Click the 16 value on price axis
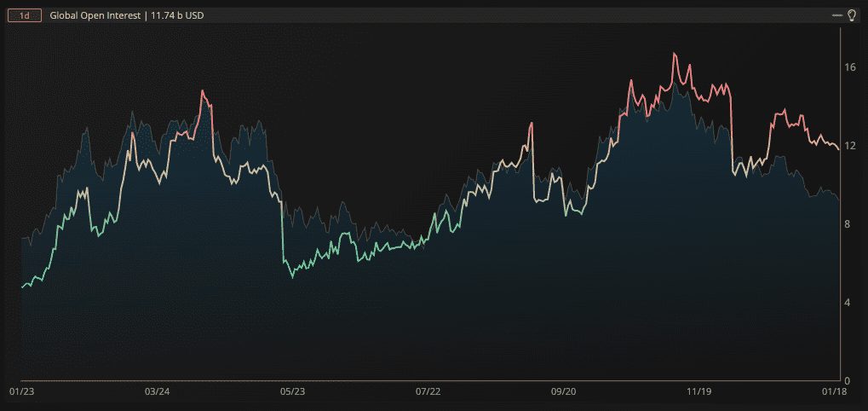Screen dimensions: 868x411 click(849, 67)
